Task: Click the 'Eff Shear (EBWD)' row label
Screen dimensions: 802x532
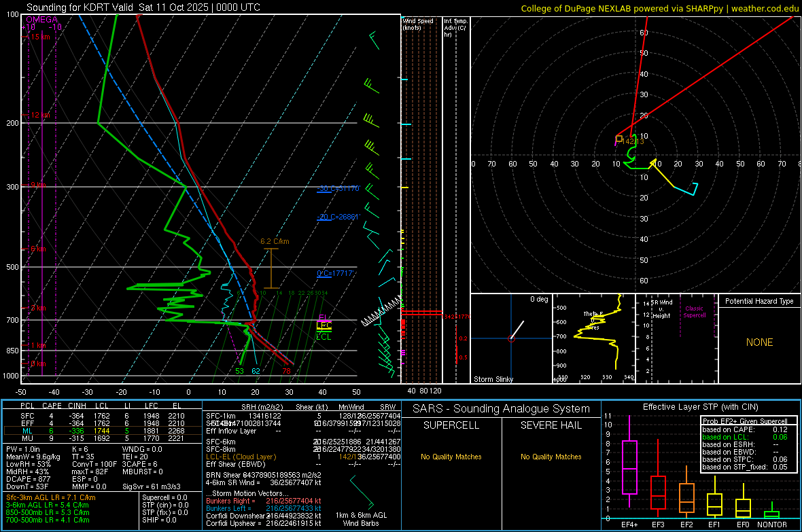Action: pyautogui.click(x=236, y=465)
